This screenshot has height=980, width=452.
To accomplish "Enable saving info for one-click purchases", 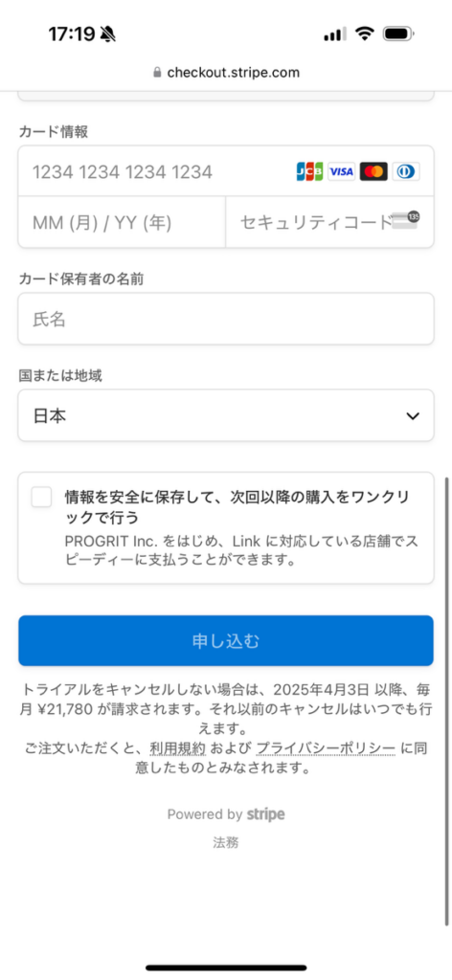I will click(41, 498).
